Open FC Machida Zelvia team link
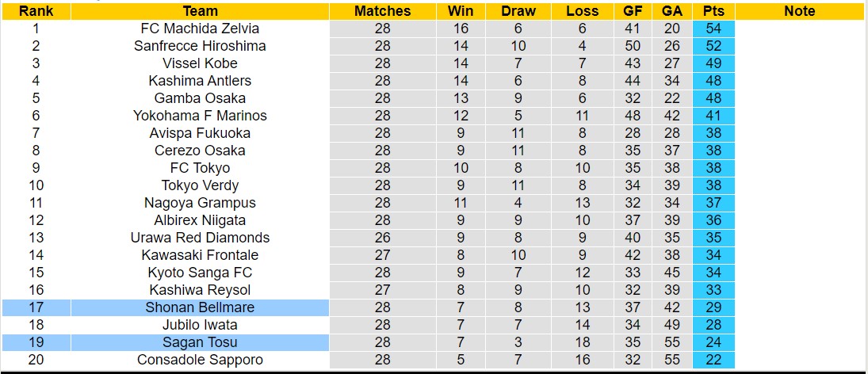This screenshot has height=374, width=868. pos(200,29)
